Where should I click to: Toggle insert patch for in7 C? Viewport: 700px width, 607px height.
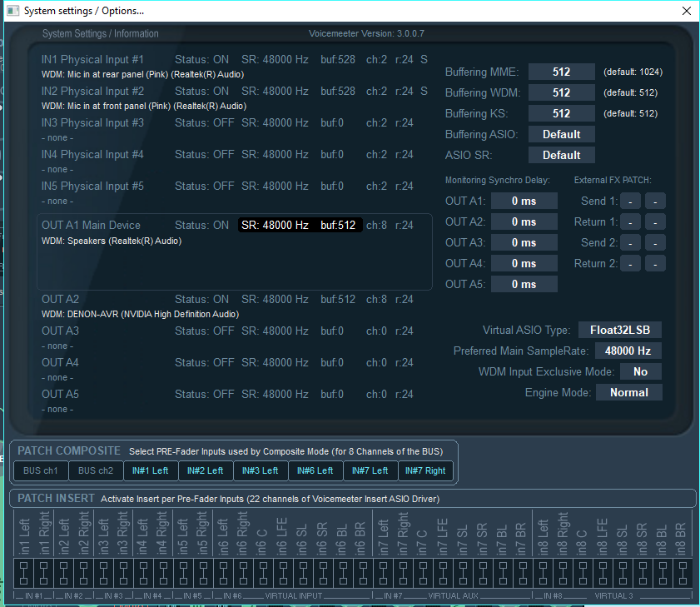pos(423,573)
